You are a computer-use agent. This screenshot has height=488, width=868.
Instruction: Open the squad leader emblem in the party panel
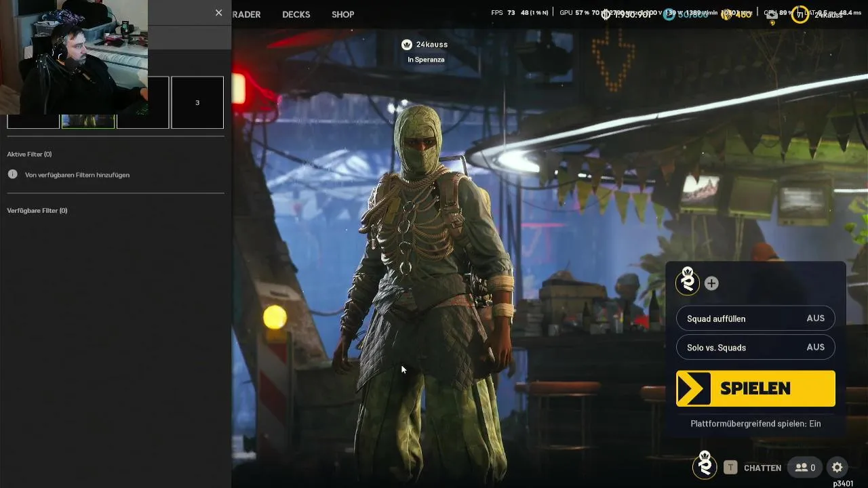(x=688, y=281)
